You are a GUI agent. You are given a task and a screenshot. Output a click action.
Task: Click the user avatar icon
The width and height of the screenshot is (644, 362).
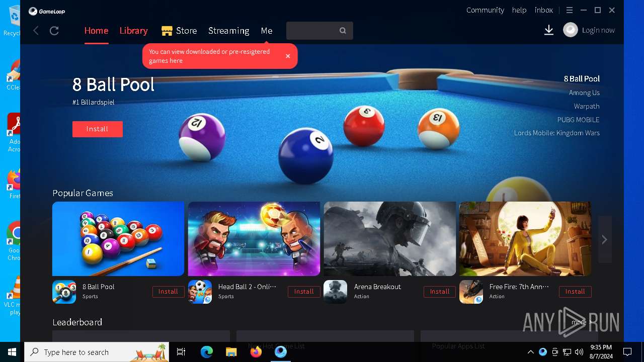tap(571, 30)
